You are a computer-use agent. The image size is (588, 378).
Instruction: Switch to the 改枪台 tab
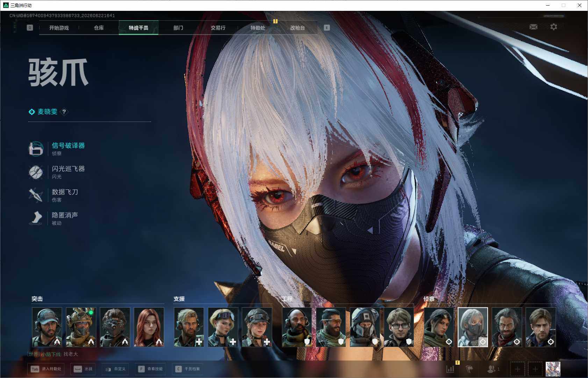tap(297, 28)
